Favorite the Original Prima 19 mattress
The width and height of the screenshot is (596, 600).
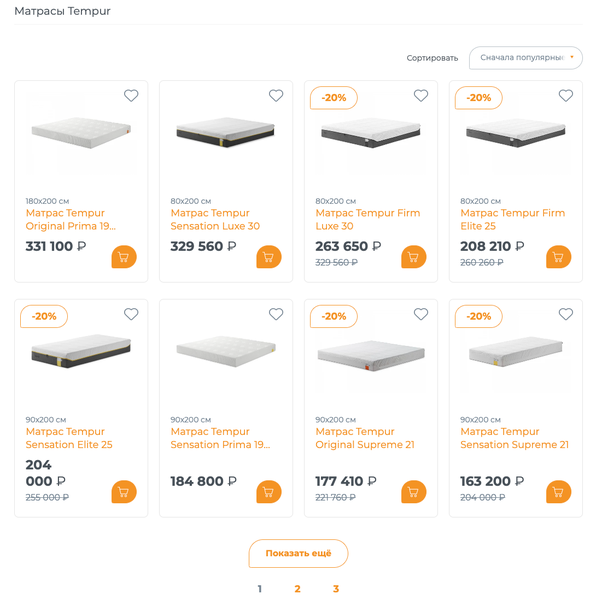(131, 95)
